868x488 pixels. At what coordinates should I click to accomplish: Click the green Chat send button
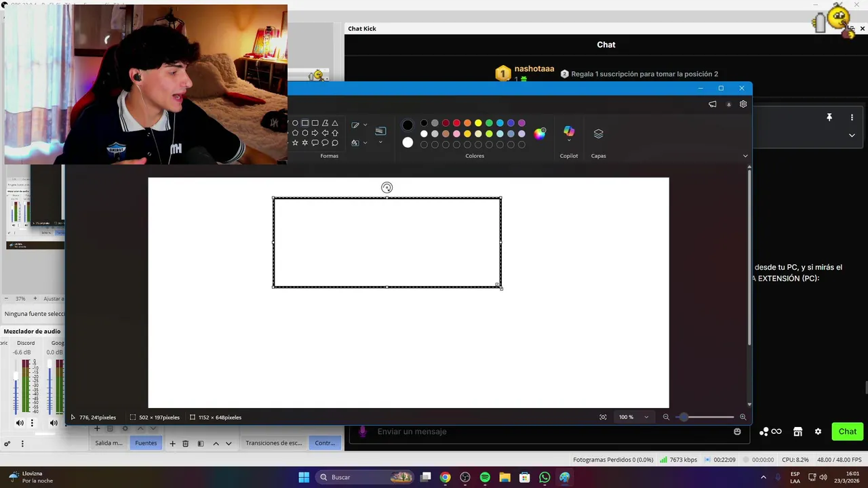coord(847,432)
